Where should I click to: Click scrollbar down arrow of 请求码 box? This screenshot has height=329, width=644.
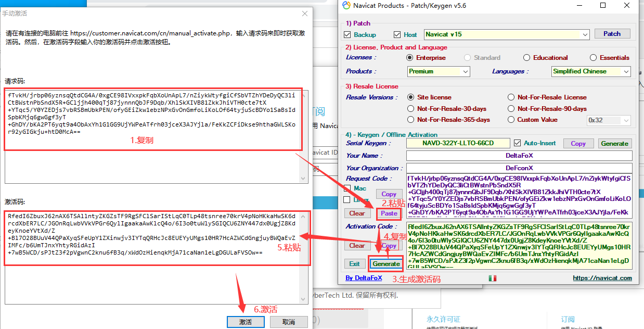pos(304,179)
